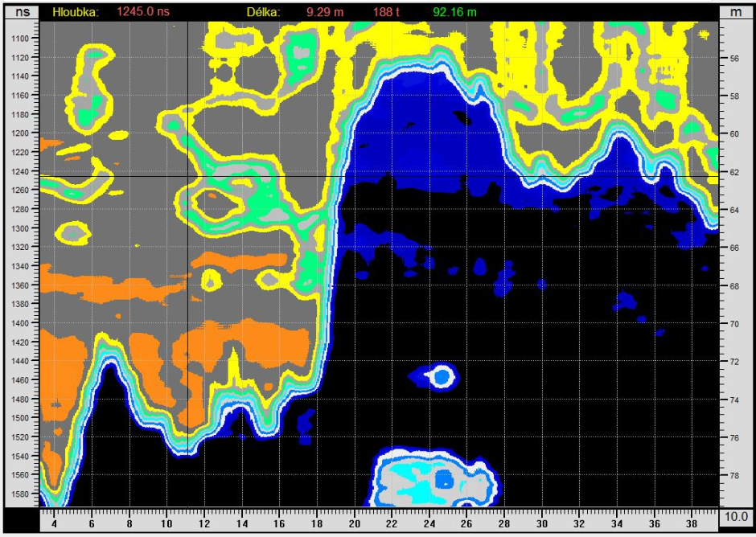Click the 'm' unit box at top-right

735,12
